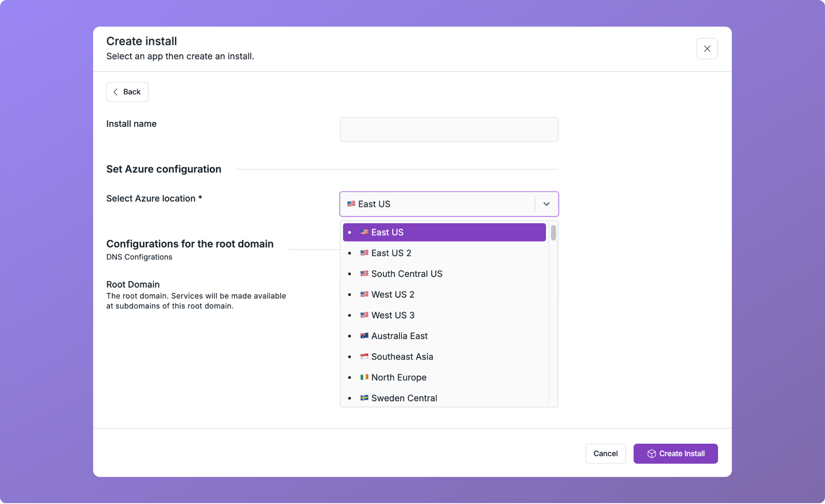Click the US flag beside South Central US
The image size is (825, 504).
(x=364, y=274)
